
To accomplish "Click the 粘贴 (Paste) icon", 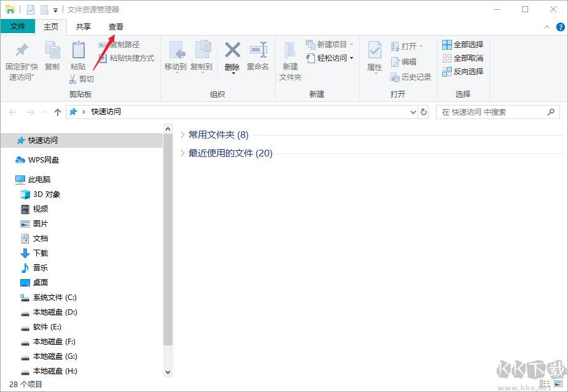I will 78,55.
